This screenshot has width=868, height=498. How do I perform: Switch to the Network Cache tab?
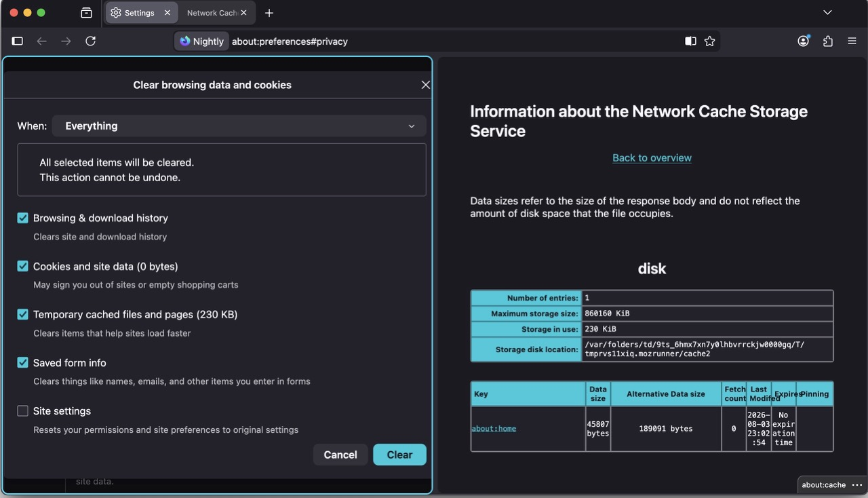(x=217, y=13)
